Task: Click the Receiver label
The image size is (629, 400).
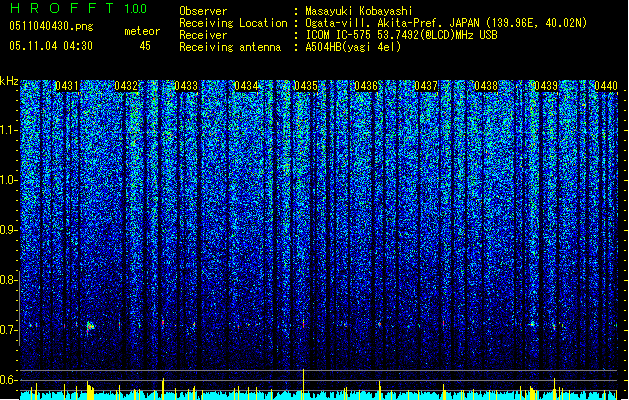Action: tap(203, 35)
